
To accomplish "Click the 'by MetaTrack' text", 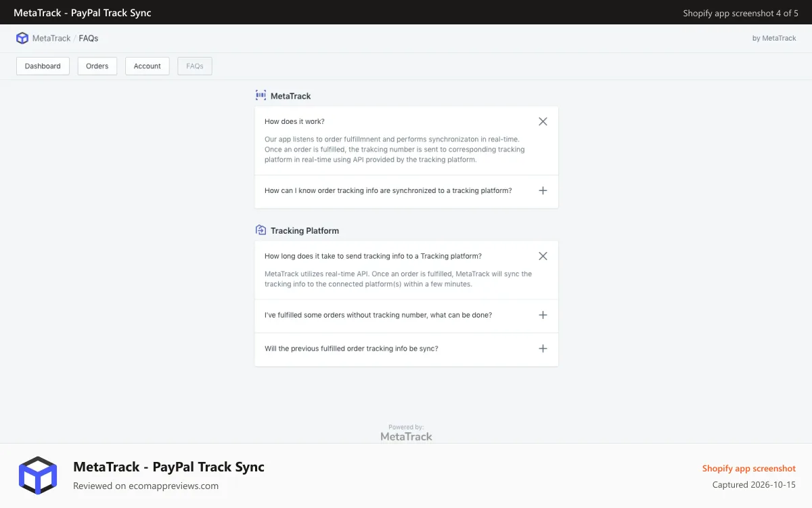I will pos(774,39).
